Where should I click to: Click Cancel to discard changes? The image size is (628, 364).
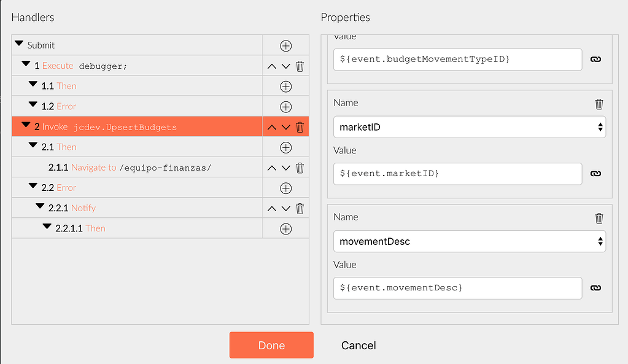click(x=358, y=345)
